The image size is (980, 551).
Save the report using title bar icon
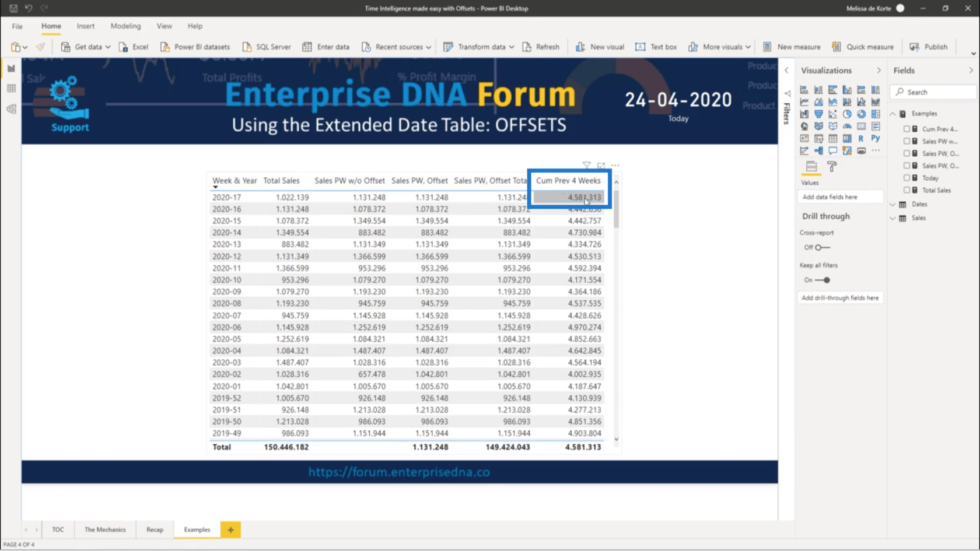click(13, 8)
